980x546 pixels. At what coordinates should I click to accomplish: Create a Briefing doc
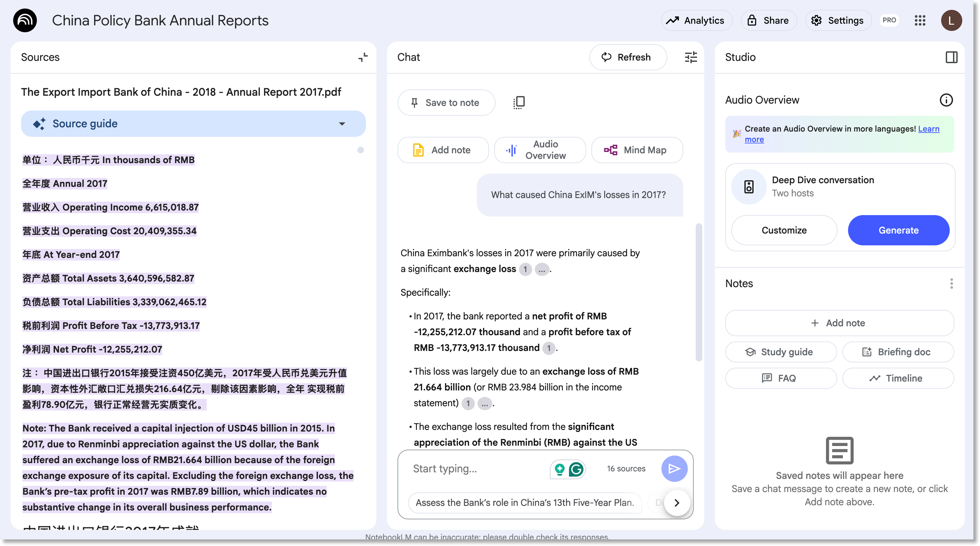click(897, 352)
